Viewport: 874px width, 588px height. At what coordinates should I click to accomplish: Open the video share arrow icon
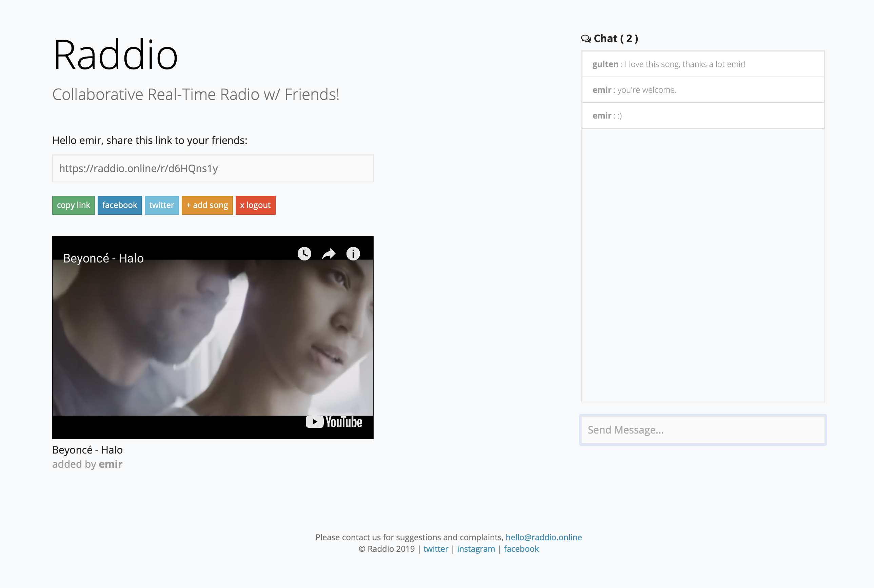tap(329, 253)
